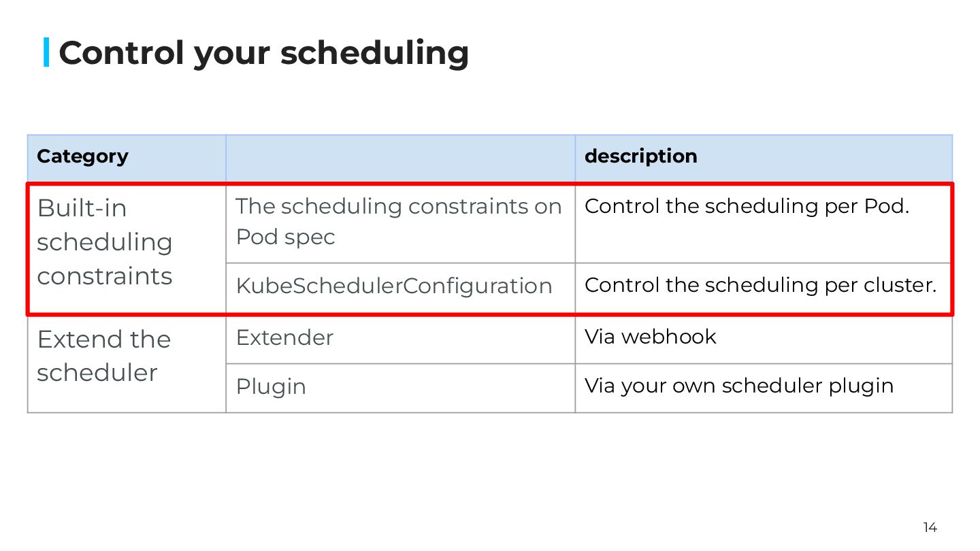This screenshot has width=980, height=551.
Task: Click the slide number 14
Action: [930, 527]
